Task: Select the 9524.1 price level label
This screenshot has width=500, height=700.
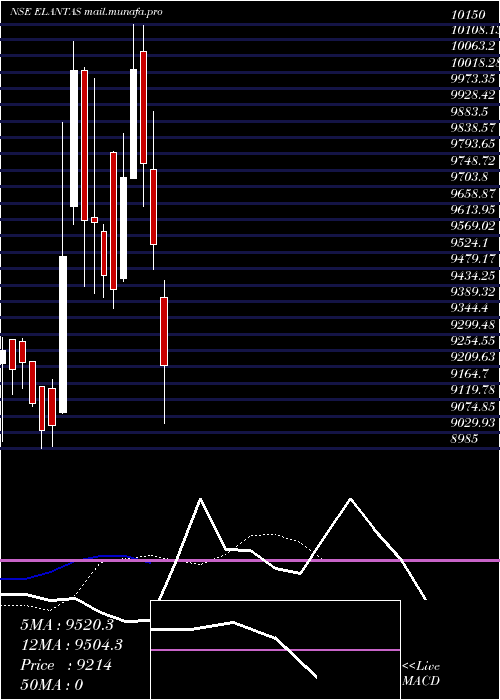Action: click(x=469, y=242)
